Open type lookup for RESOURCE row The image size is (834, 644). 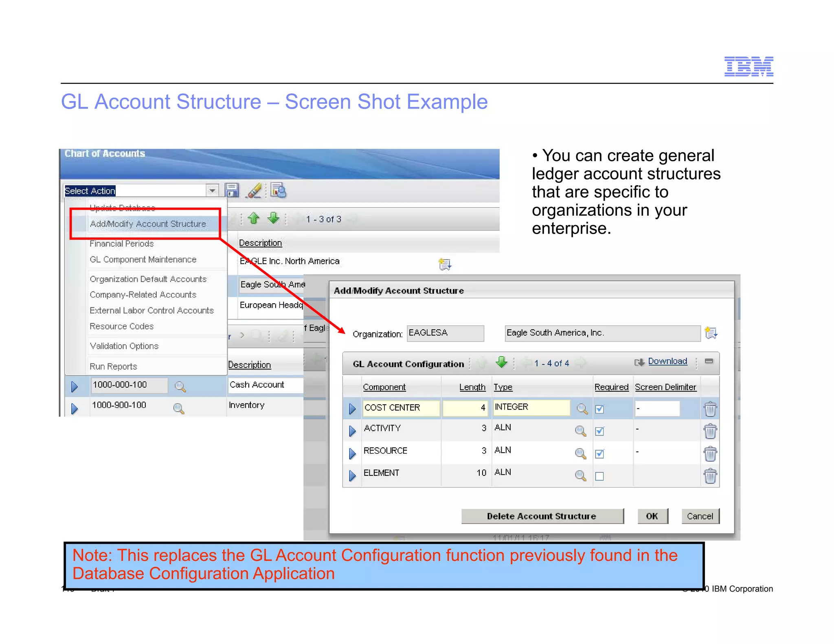coord(581,453)
